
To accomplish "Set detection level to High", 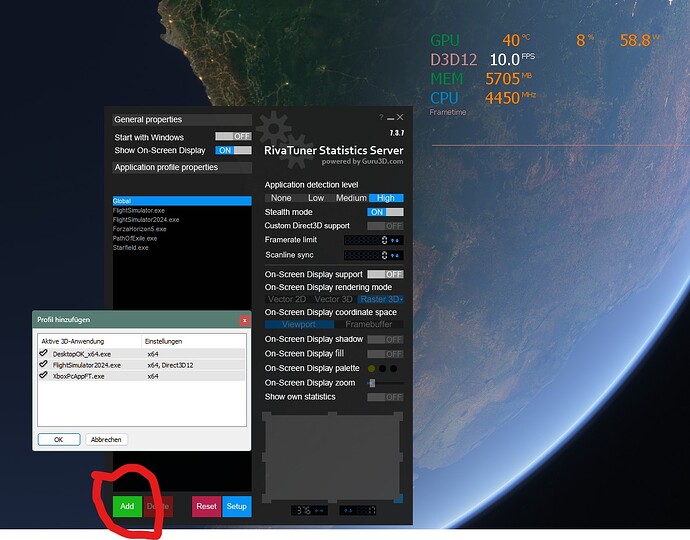I will point(386,198).
